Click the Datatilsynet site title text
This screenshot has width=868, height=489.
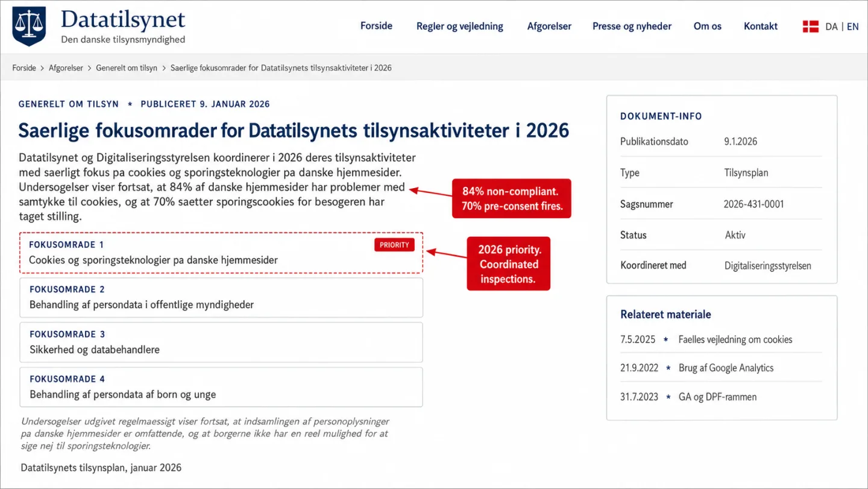point(123,20)
